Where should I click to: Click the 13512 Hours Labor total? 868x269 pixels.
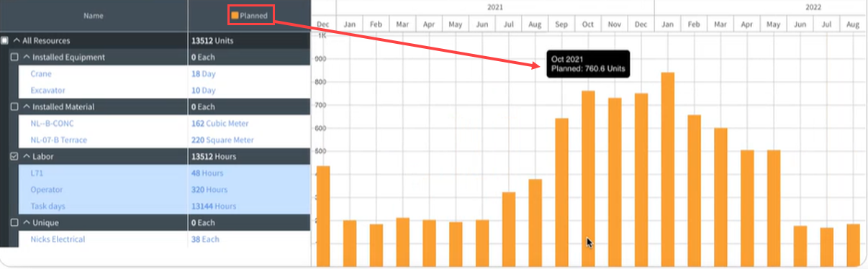(213, 156)
